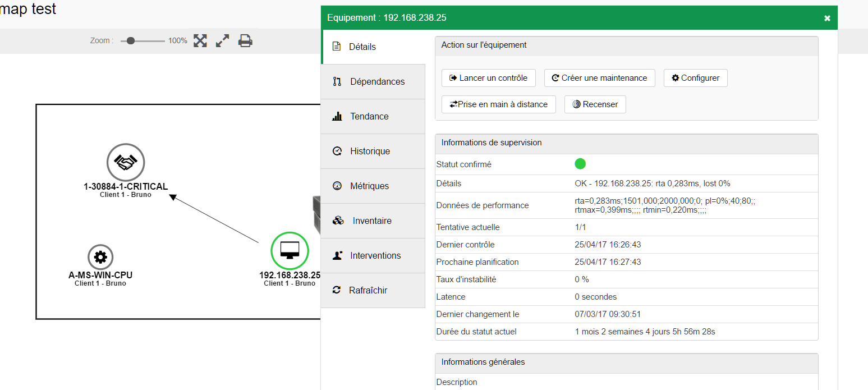Click the Dernier contrôle value 25/04/17 16:26:43
Screen dimensions: 868x390
[x=608, y=245]
